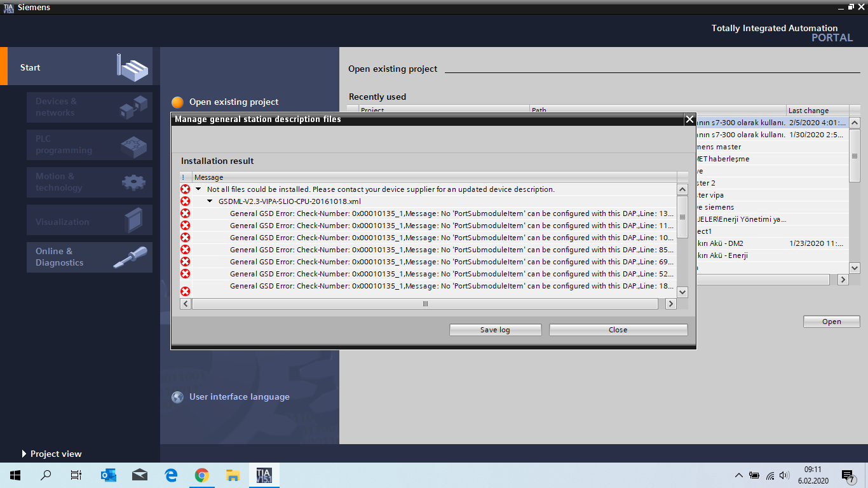The width and height of the screenshot is (868, 488).
Task: Click the volume speaker icon in the tray
Action: coord(785,475)
